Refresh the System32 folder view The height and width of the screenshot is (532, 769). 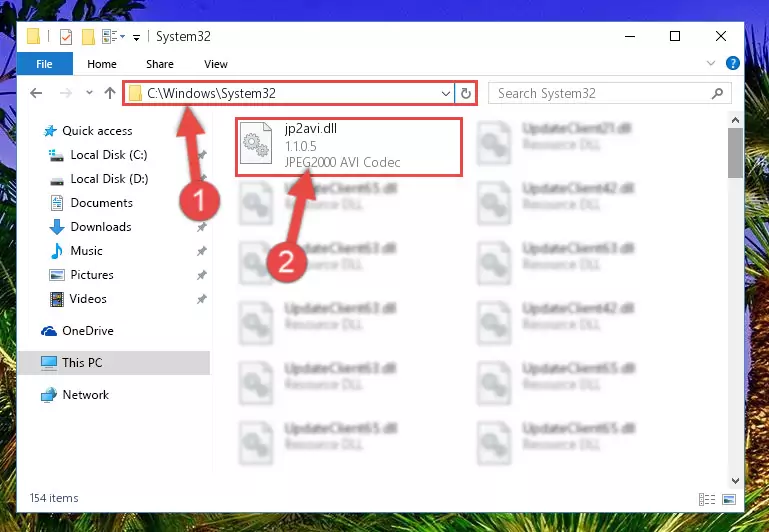[466, 93]
